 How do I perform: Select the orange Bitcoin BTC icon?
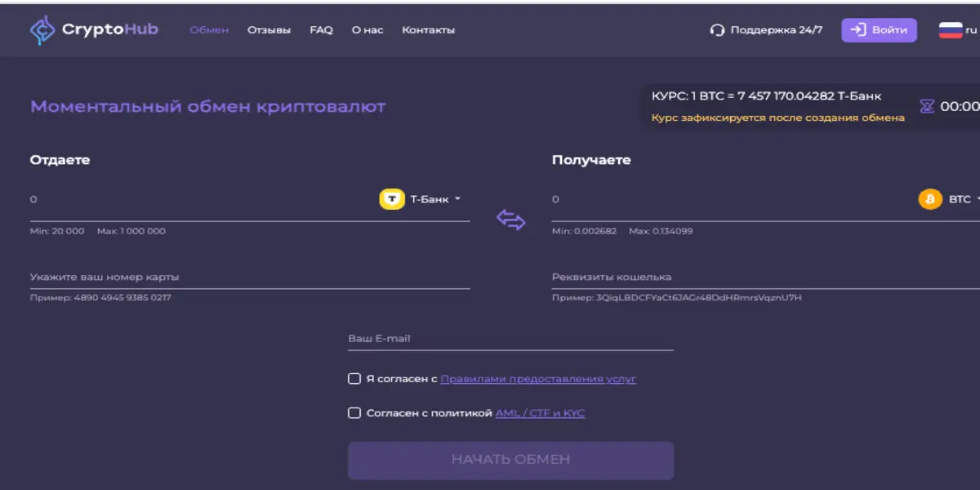tap(930, 198)
